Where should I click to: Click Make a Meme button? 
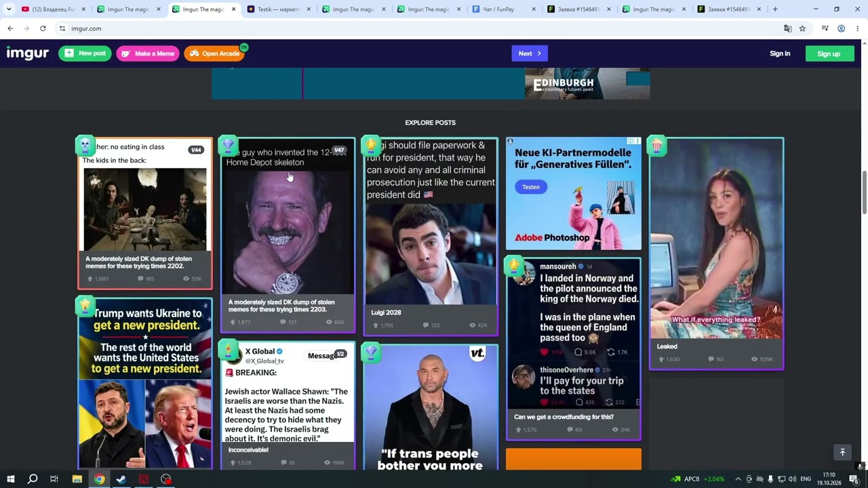pos(148,54)
